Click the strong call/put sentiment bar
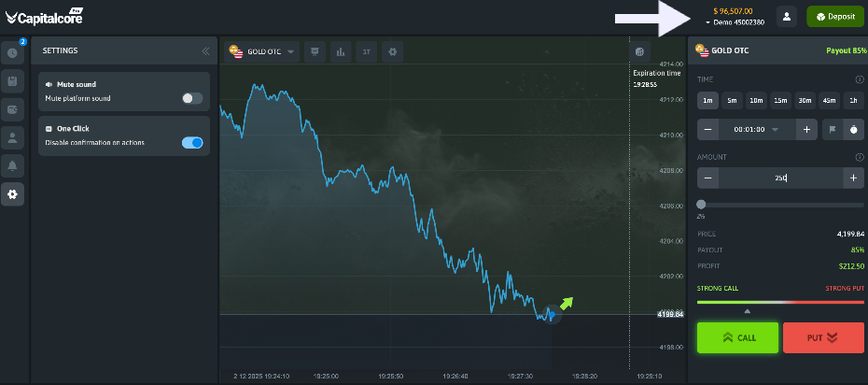Viewport: 868px width, 385px height. click(780, 302)
